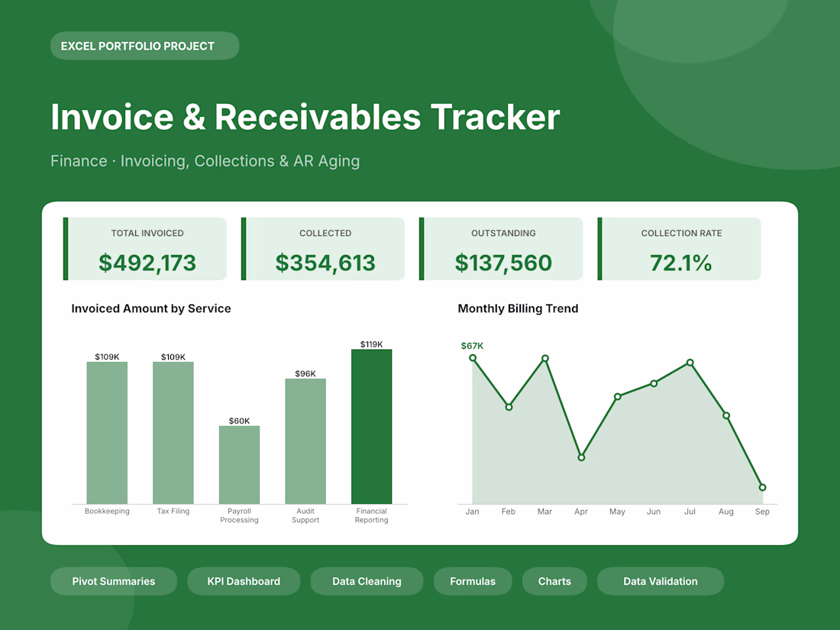Viewport: 840px width, 630px height.
Task: View the Collection Rate 72.1% card
Action: [x=680, y=249]
